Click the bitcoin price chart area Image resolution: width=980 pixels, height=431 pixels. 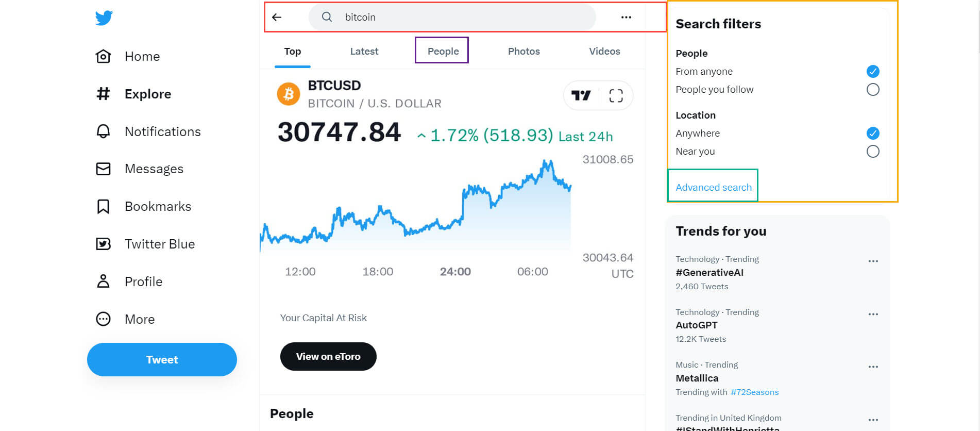[x=415, y=206]
